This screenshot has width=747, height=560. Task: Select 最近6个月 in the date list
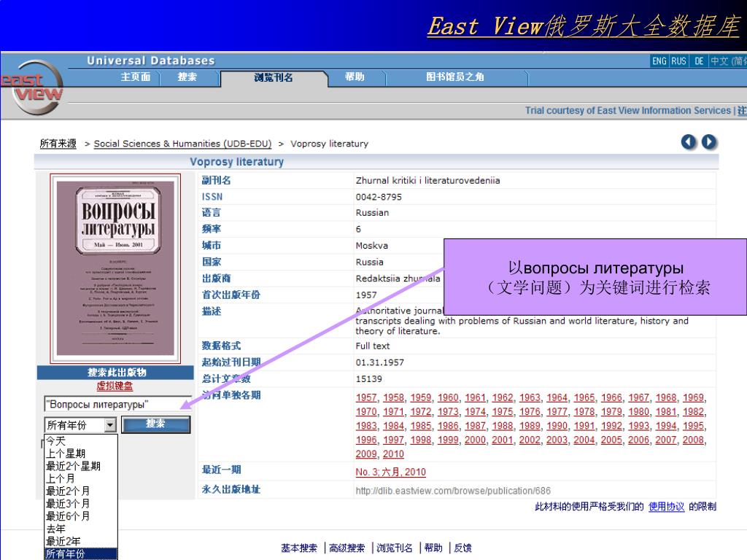click(x=68, y=516)
